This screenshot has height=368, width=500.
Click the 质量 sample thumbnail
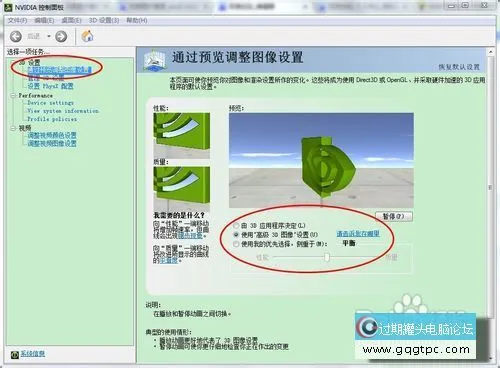click(181, 188)
